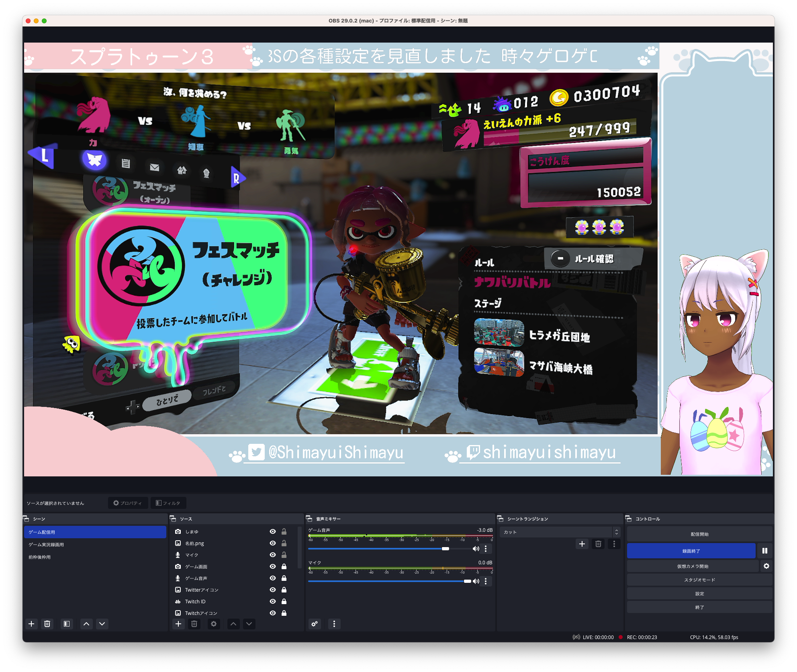Click the CPU 14.2% status text
The height and width of the screenshot is (672, 797).
(714, 637)
